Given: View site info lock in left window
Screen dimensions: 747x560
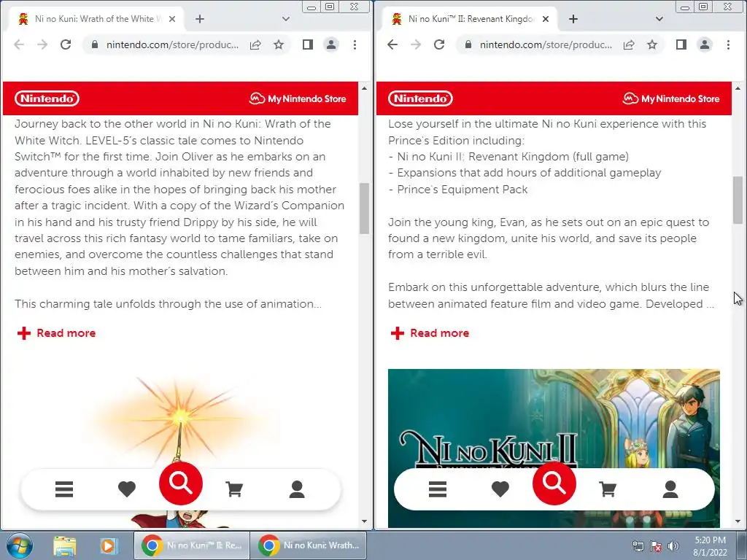Looking at the screenshot, I should click(95, 44).
